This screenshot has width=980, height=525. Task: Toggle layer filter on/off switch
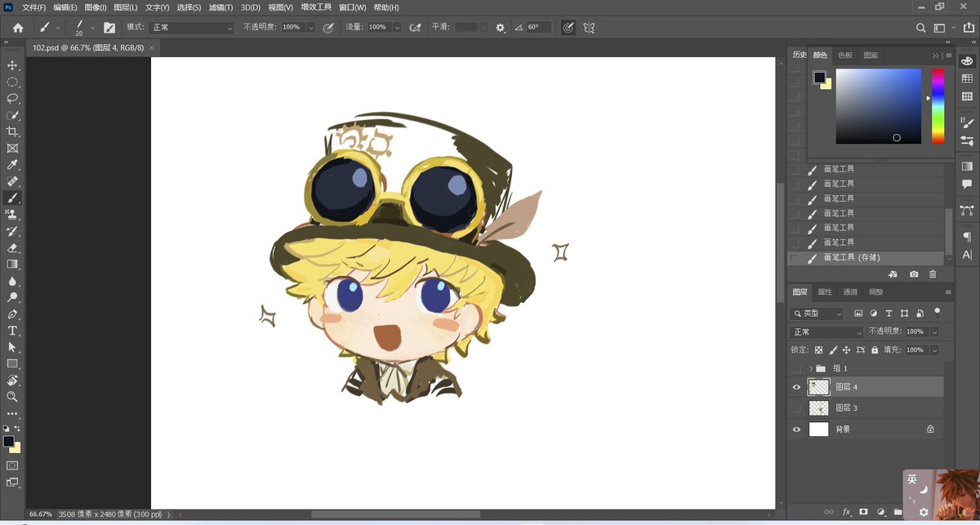pos(938,312)
